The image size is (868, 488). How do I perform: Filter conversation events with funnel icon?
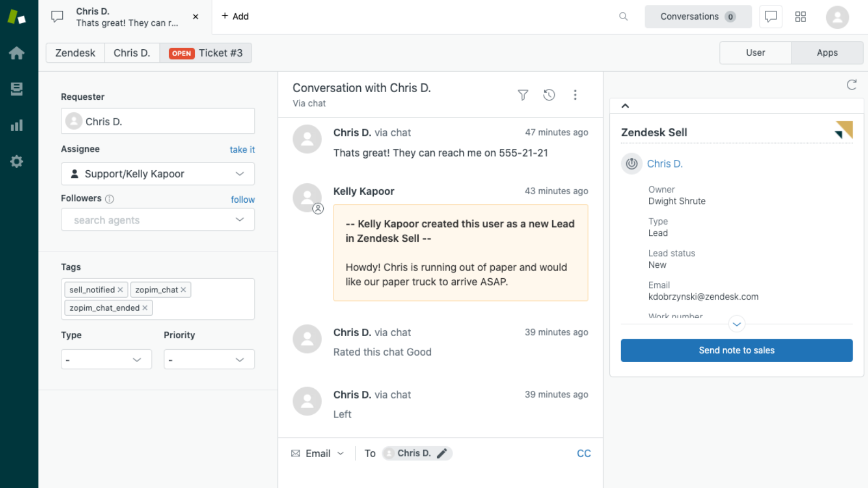tap(523, 95)
